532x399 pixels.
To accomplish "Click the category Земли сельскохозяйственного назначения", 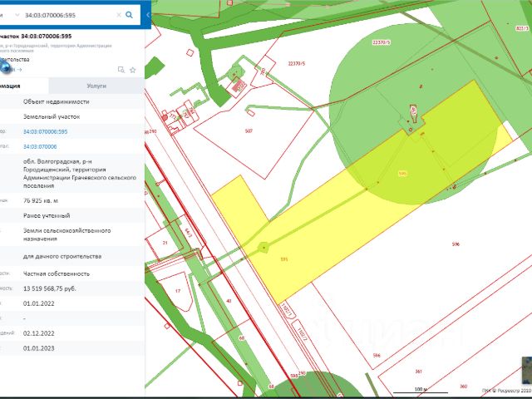I will coord(66,234).
